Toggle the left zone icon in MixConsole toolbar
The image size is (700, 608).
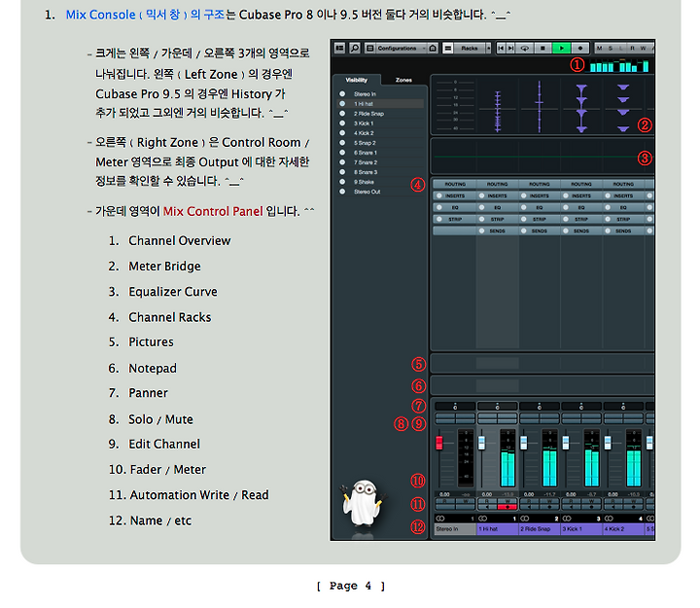339,48
